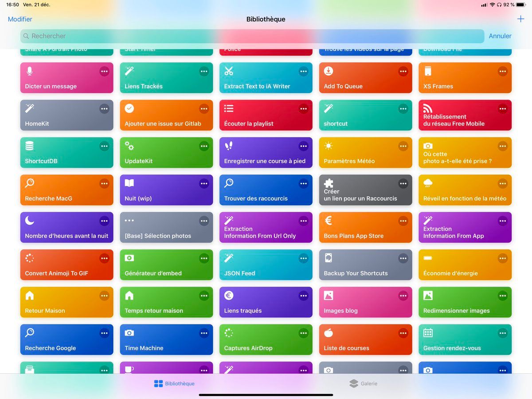Image resolution: width=532 pixels, height=399 pixels.
Task: Tap Annuler next to the search field
Action: 500,36
